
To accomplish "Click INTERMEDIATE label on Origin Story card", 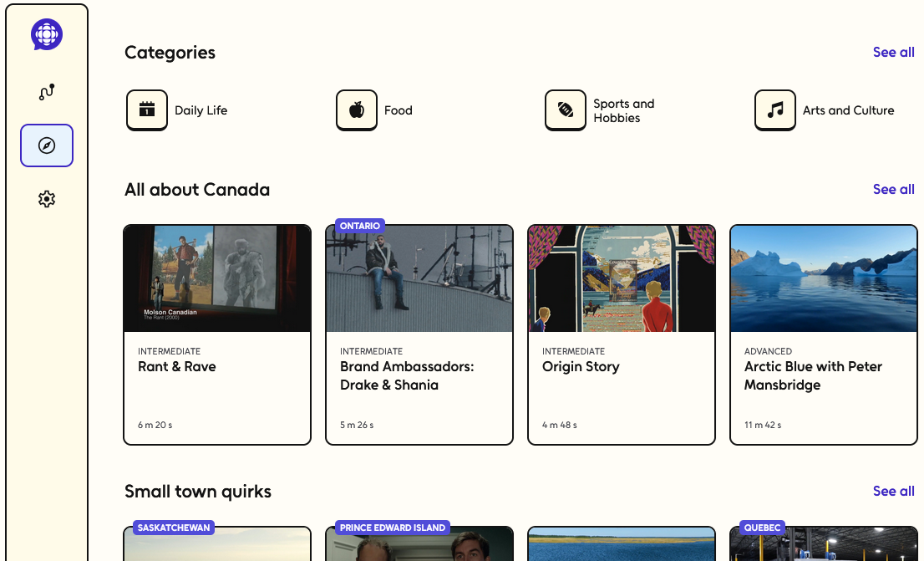I will 573,351.
